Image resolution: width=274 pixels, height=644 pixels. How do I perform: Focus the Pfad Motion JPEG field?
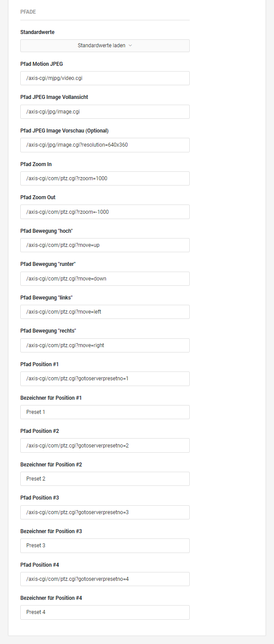point(105,78)
